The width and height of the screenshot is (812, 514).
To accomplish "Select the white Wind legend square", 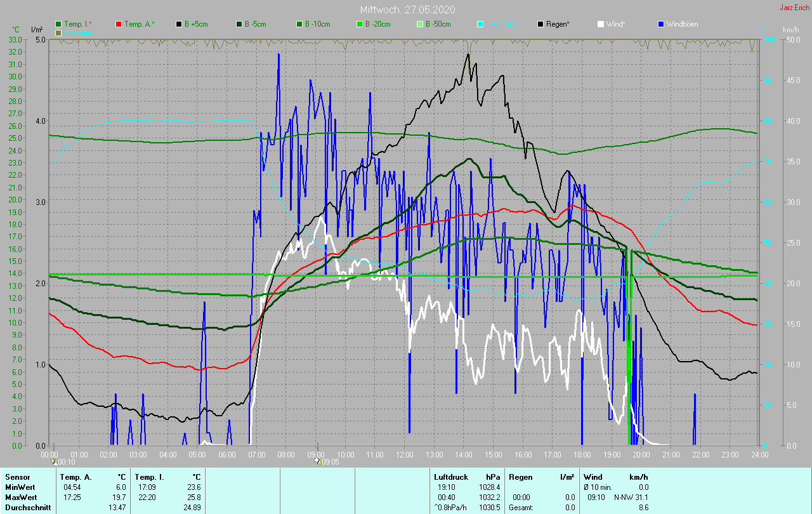I will (x=601, y=24).
